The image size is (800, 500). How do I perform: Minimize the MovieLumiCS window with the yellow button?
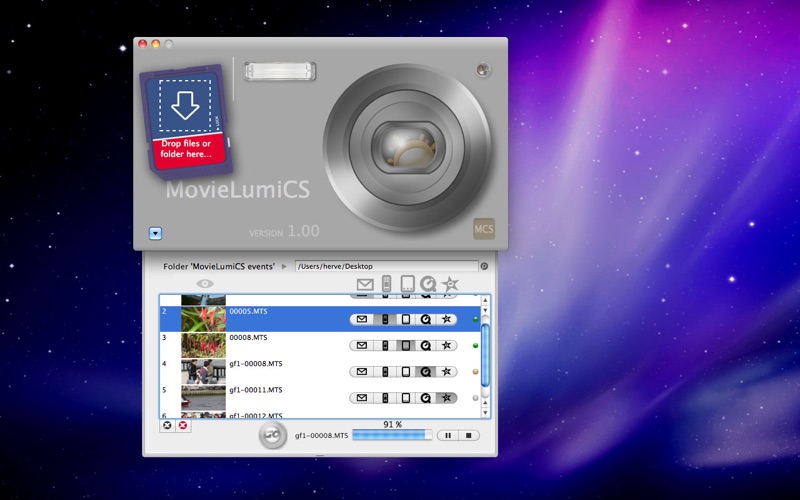(x=156, y=44)
